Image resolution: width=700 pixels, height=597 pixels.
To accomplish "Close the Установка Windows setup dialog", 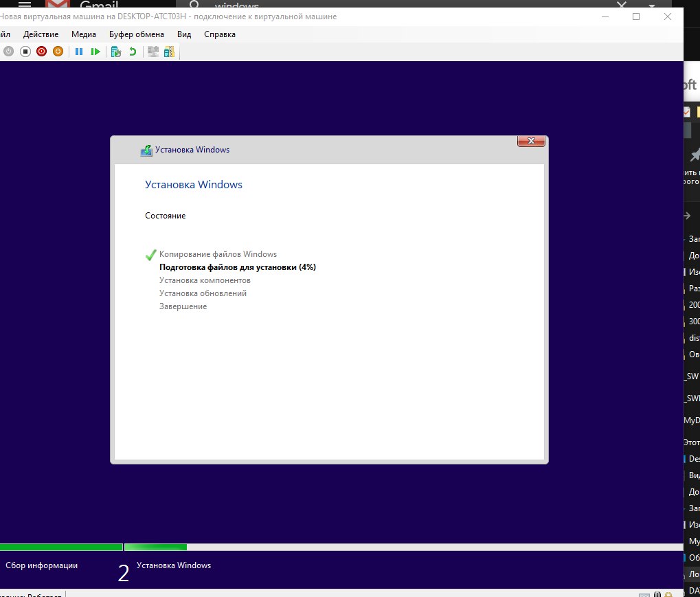I will click(x=531, y=141).
